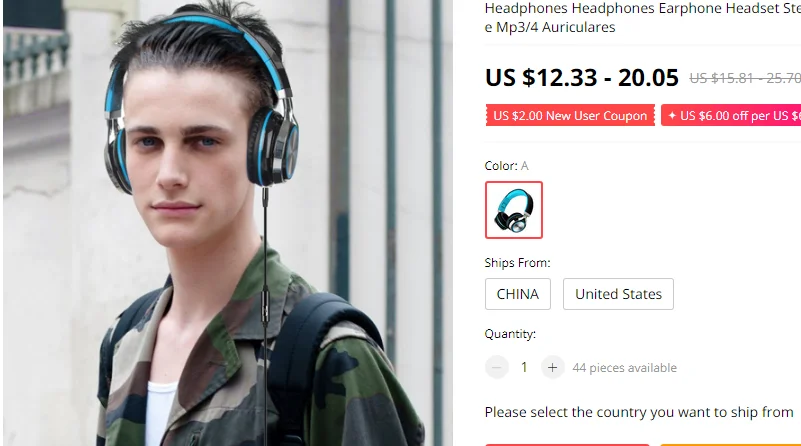Click the '44 pieces available' text
The width and height of the screenshot is (801, 446).
point(624,368)
